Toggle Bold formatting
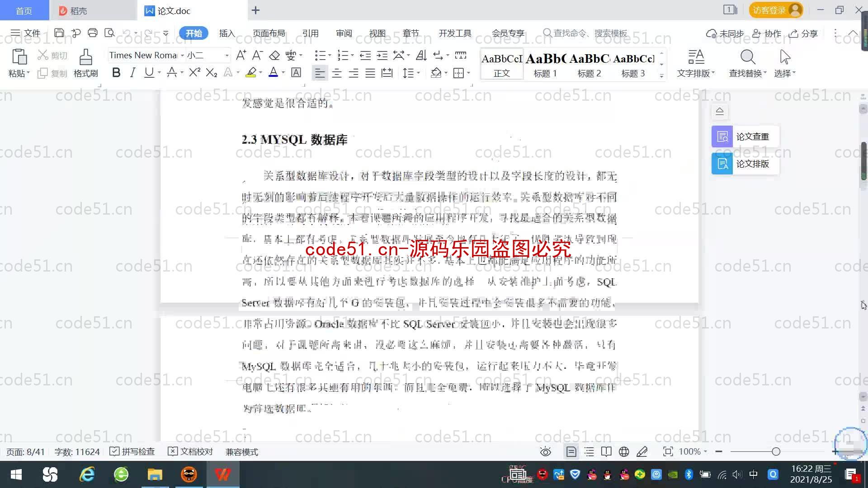868x488 pixels. pos(116,73)
